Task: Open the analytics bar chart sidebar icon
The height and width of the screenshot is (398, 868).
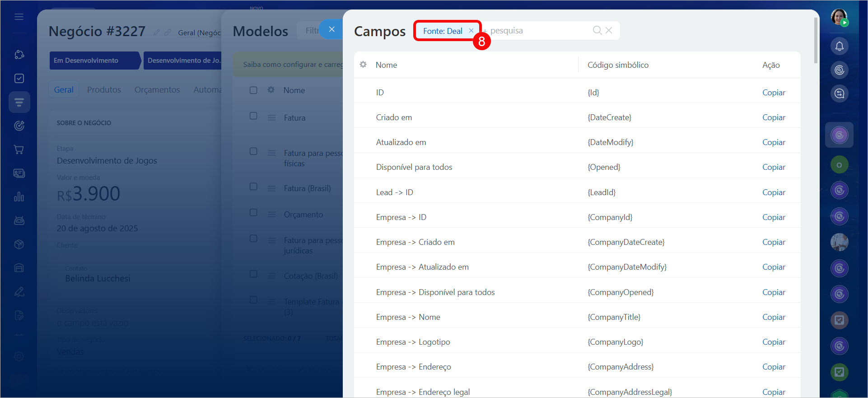Action: click(x=19, y=197)
